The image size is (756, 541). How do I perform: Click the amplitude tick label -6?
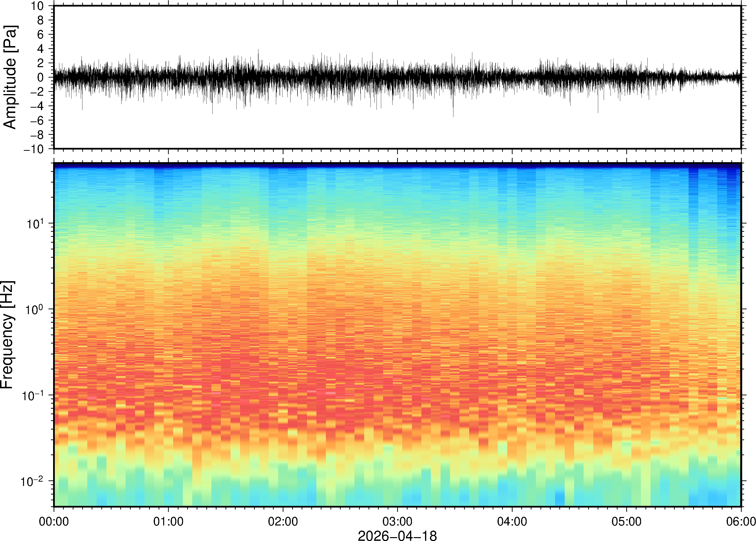(37, 121)
